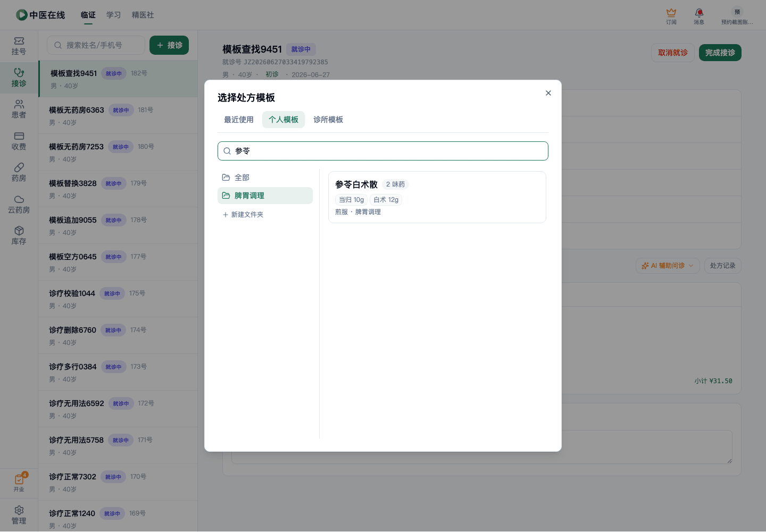Click the 当归 10g herb tag
The height and width of the screenshot is (532, 766).
click(352, 200)
